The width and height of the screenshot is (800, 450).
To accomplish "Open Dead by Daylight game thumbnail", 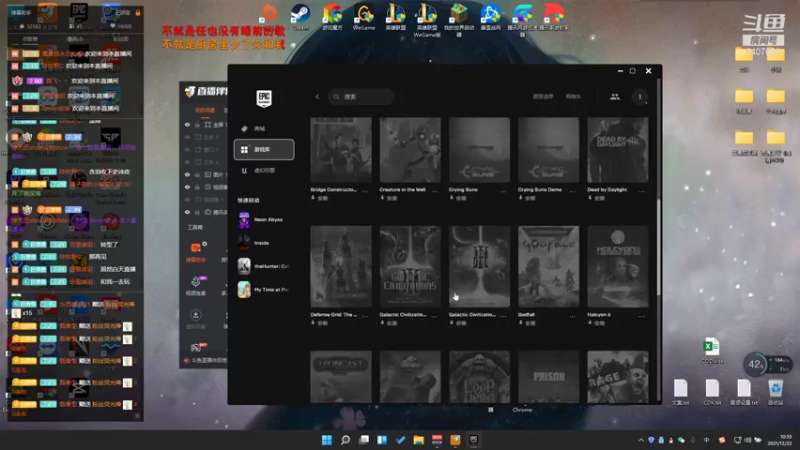I will [x=618, y=150].
